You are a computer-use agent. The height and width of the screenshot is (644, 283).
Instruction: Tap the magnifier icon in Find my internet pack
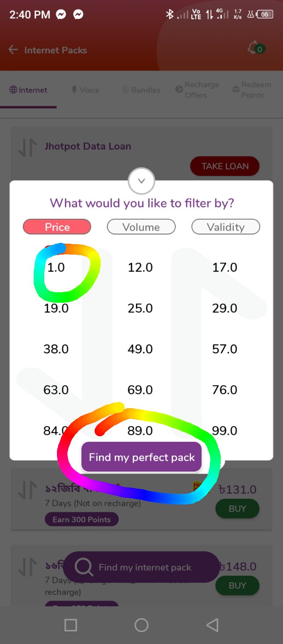pos(84,567)
